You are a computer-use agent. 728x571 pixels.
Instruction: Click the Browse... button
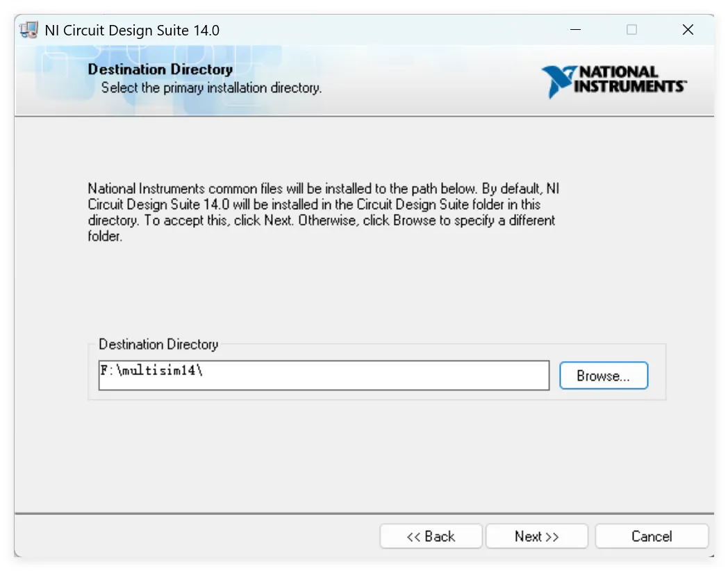pos(603,375)
